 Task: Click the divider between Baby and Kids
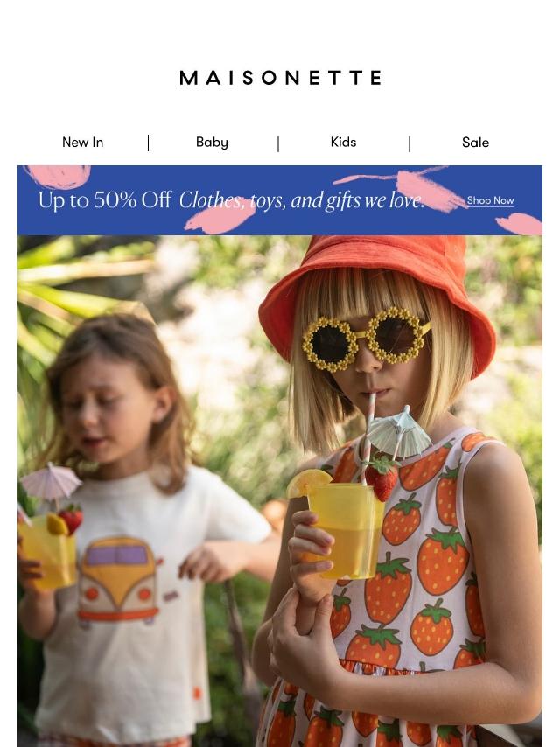point(278,143)
